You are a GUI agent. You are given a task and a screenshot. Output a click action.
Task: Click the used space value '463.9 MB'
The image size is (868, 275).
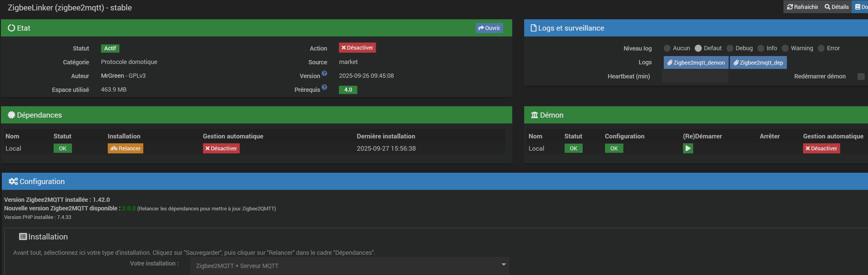click(x=114, y=90)
